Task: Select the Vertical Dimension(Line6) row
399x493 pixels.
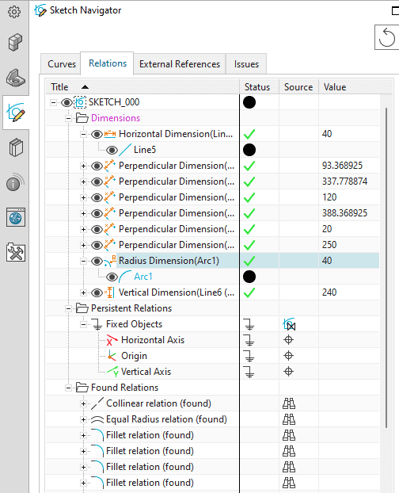Action: point(212,293)
